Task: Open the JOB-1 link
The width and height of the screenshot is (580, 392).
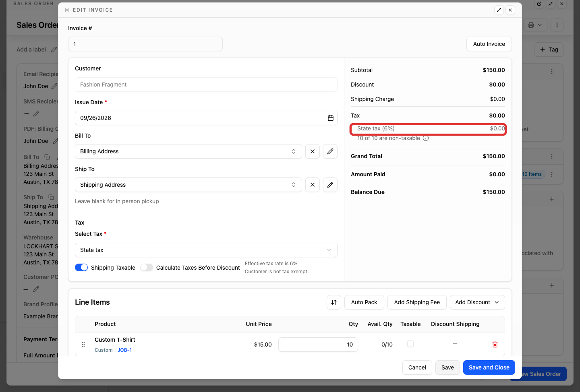Action: (124, 350)
